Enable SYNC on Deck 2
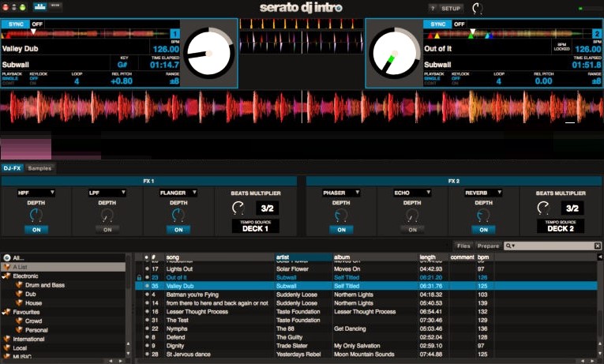Image resolution: width=604 pixels, height=364 pixels. pos(438,24)
